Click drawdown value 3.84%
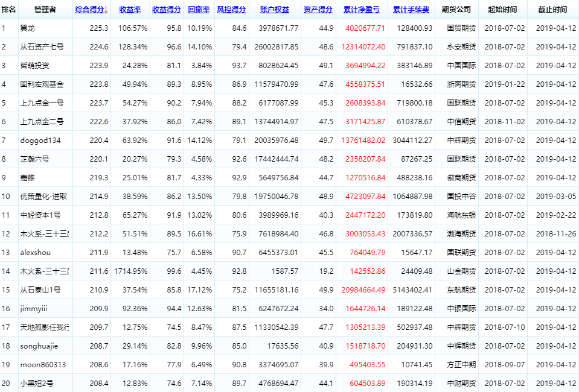This screenshot has width=579, height=392. click(x=202, y=66)
